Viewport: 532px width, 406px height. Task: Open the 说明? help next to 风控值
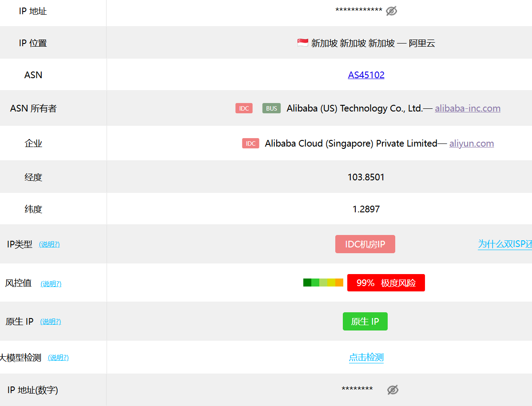[x=51, y=284]
